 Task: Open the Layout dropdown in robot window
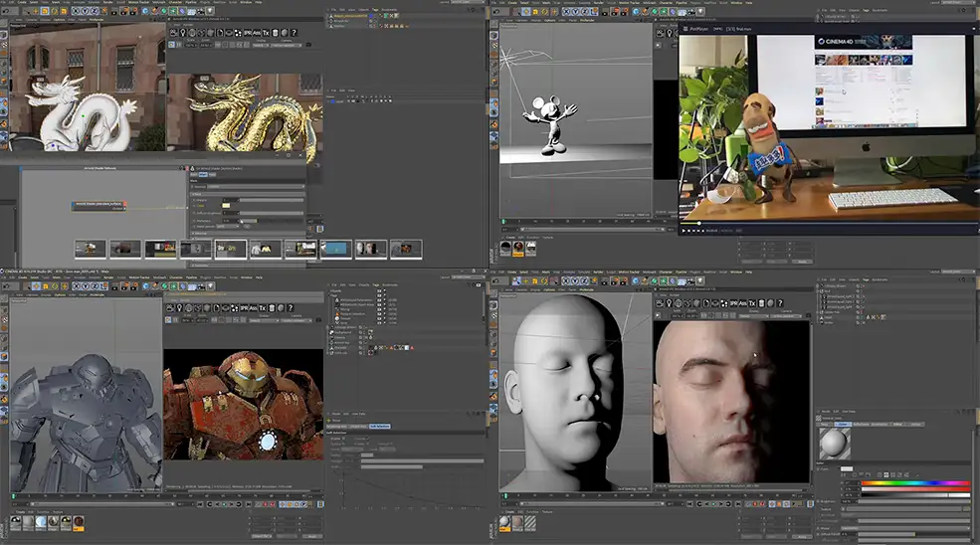(469, 276)
